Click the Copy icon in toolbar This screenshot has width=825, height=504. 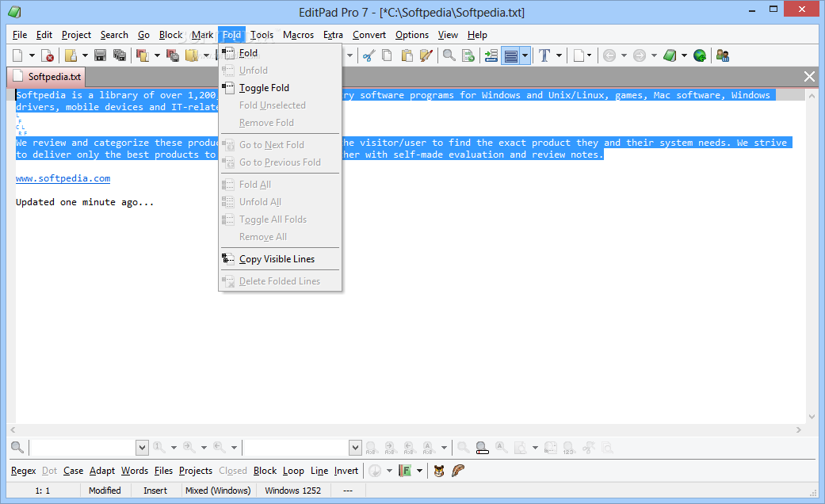(387, 55)
